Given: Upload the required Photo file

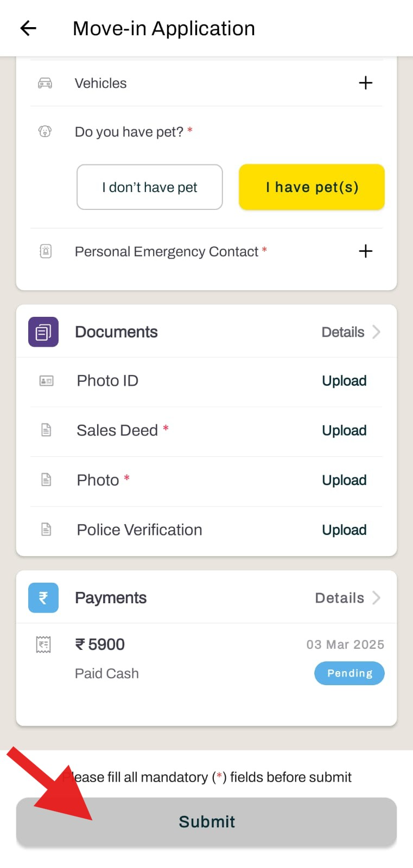Looking at the screenshot, I should tap(344, 480).
